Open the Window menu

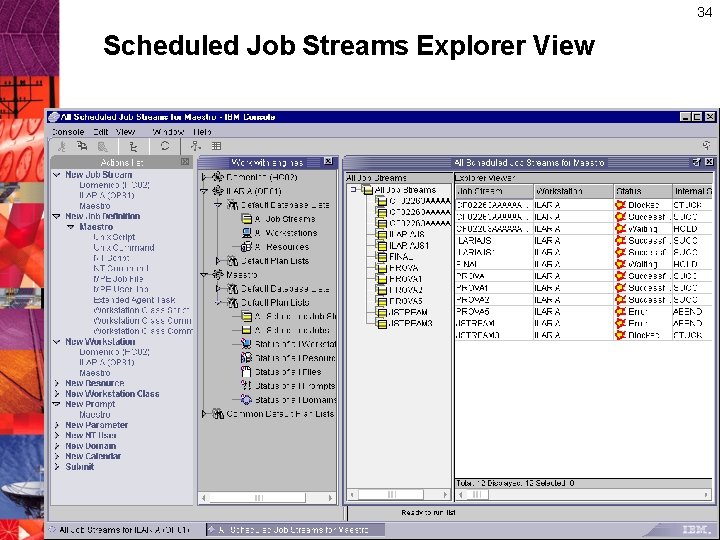tap(168, 132)
